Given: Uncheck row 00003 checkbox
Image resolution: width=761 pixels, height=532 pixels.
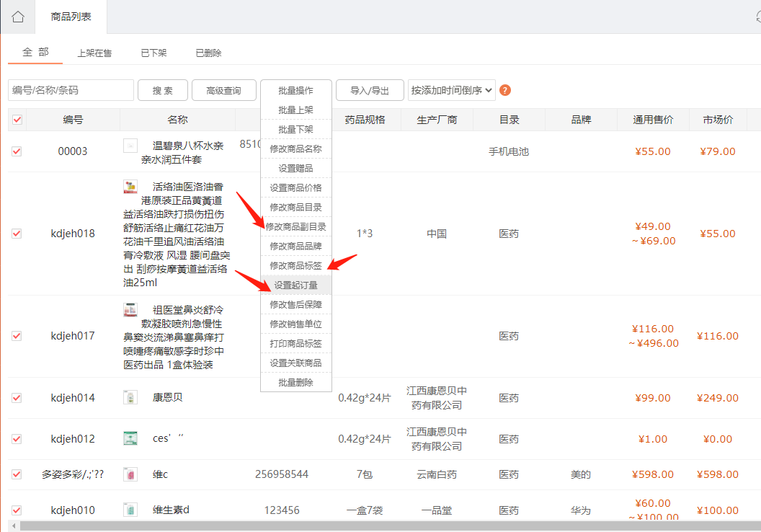Looking at the screenshot, I should (17, 151).
